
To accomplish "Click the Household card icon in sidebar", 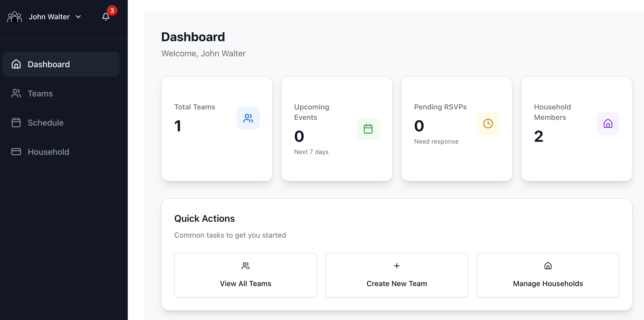I will click(16, 152).
